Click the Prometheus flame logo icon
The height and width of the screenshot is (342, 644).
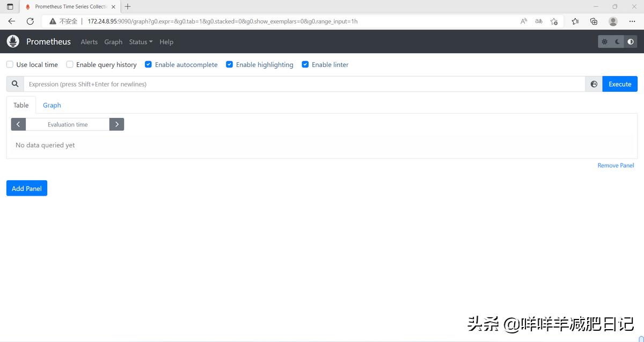[x=13, y=41]
